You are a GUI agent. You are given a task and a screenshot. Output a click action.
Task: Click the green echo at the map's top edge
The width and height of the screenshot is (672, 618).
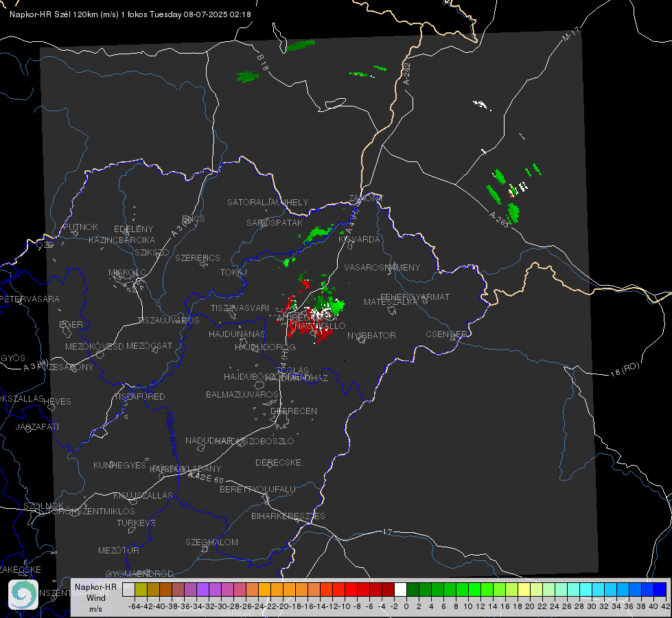[301, 45]
